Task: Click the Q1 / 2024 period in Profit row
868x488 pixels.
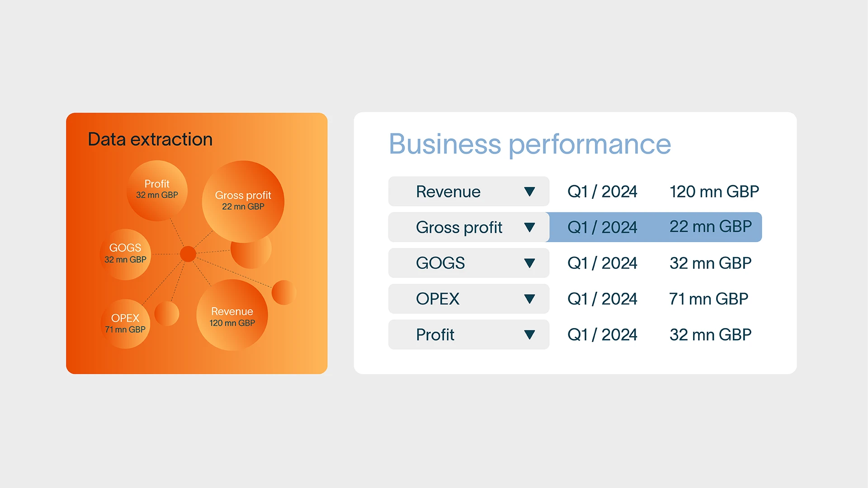Action: [x=602, y=335]
